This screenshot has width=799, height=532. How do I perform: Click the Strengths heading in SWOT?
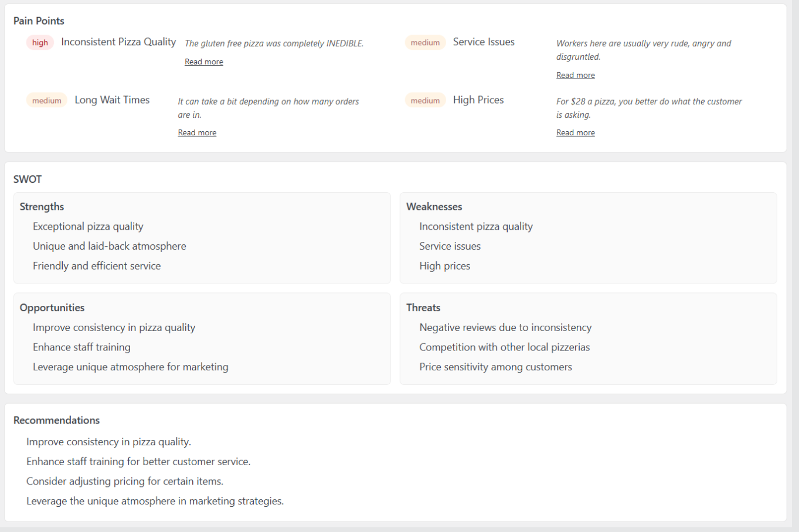click(x=42, y=206)
